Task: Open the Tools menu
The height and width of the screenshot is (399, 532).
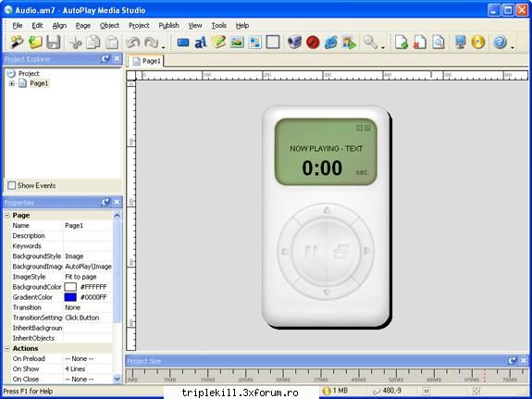Action: pyautogui.click(x=219, y=26)
